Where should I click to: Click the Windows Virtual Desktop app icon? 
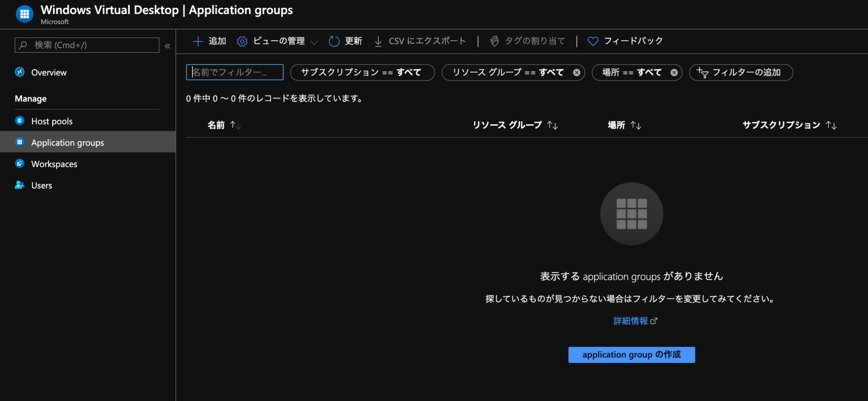click(24, 14)
